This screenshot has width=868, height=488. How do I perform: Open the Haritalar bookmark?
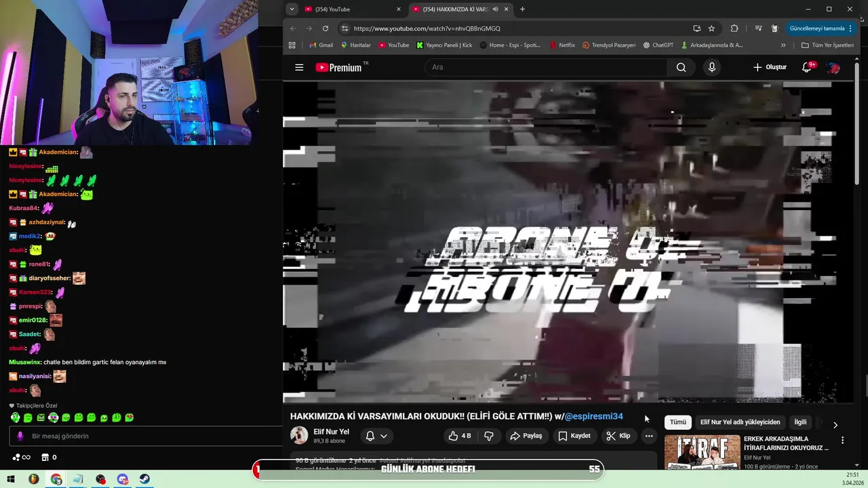click(x=356, y=45)
